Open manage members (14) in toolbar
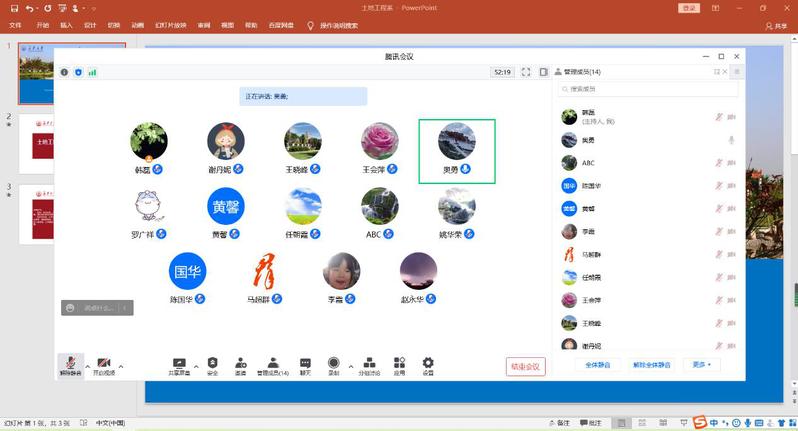 pos(273,366)
